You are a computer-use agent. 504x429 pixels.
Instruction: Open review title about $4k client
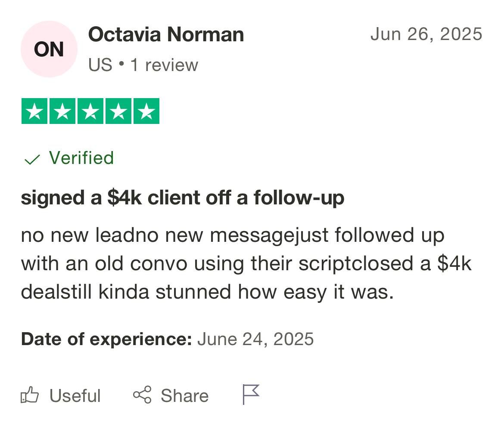point(182,198)
